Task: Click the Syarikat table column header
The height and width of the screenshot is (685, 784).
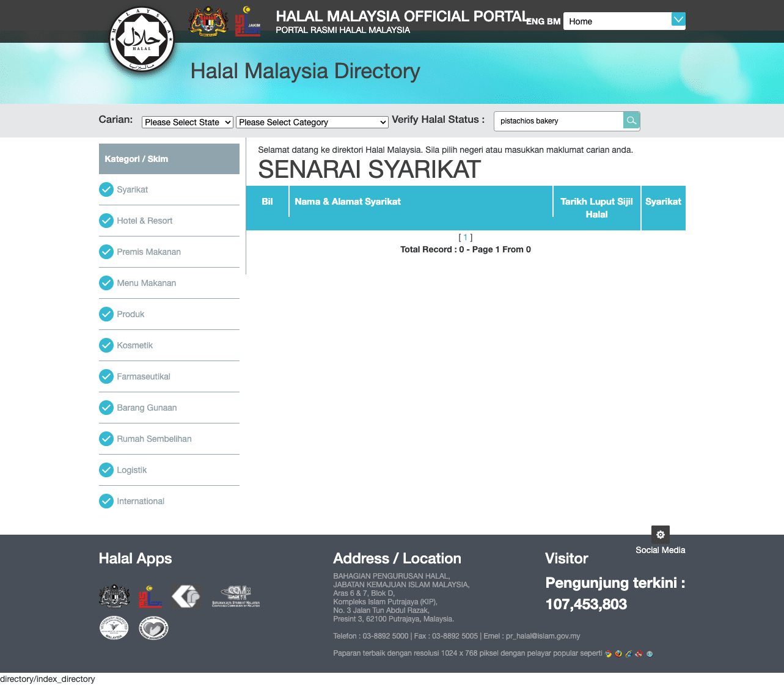Action: pos(664,202)
